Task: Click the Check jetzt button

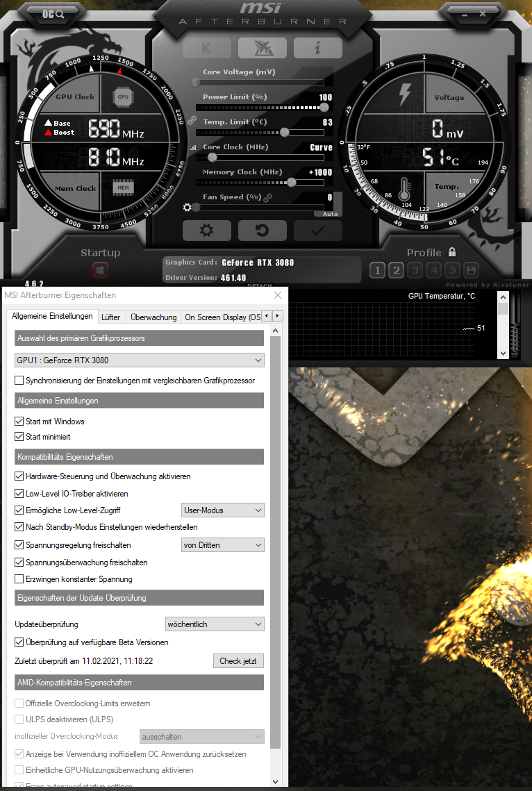Action: [x=238, y=661]
